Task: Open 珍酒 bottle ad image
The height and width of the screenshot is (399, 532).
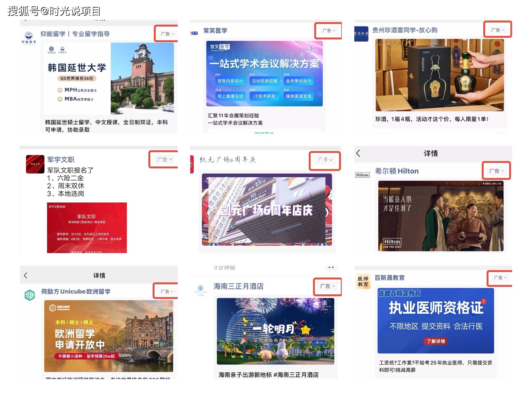Action: coord(440,75)
